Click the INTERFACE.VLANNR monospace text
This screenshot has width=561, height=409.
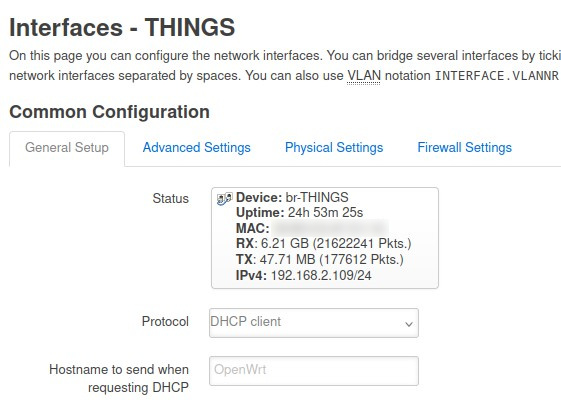(497, 76)
